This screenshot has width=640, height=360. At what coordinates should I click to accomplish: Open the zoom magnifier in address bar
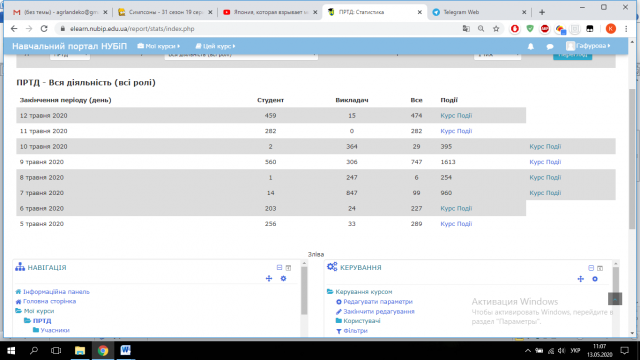click(481, 29)
